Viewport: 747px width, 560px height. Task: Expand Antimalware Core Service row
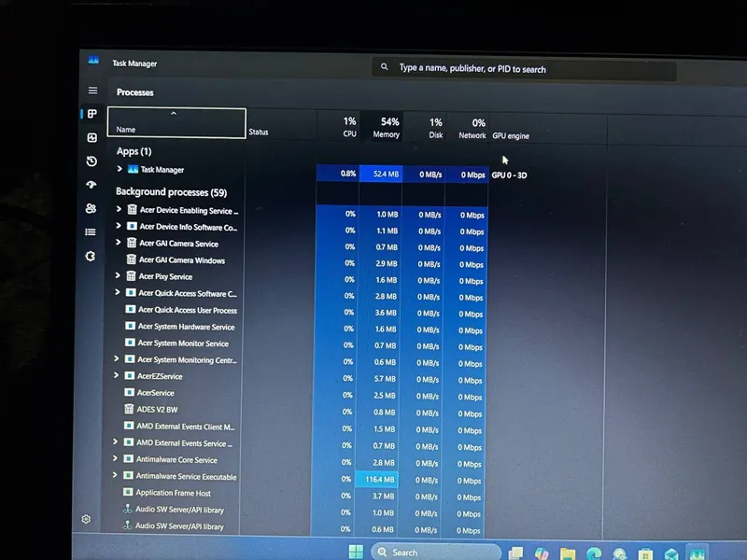click(115, 458)
